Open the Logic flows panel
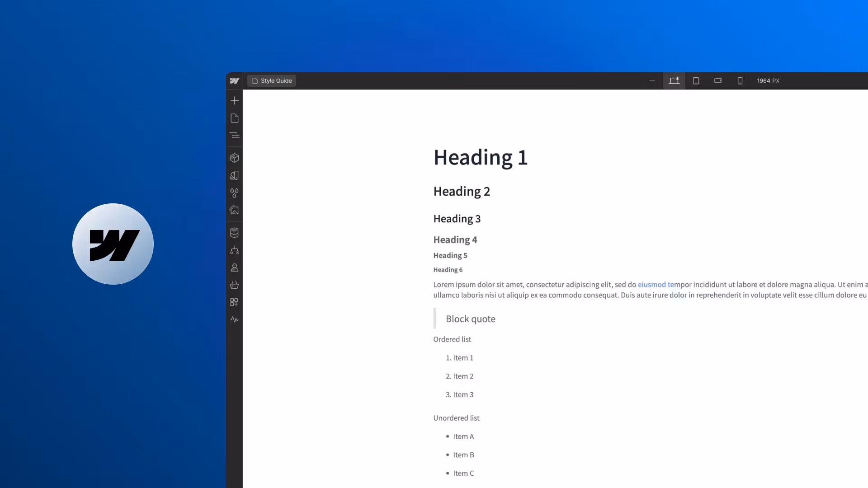 pyautogui.click(x=234, y=250)
